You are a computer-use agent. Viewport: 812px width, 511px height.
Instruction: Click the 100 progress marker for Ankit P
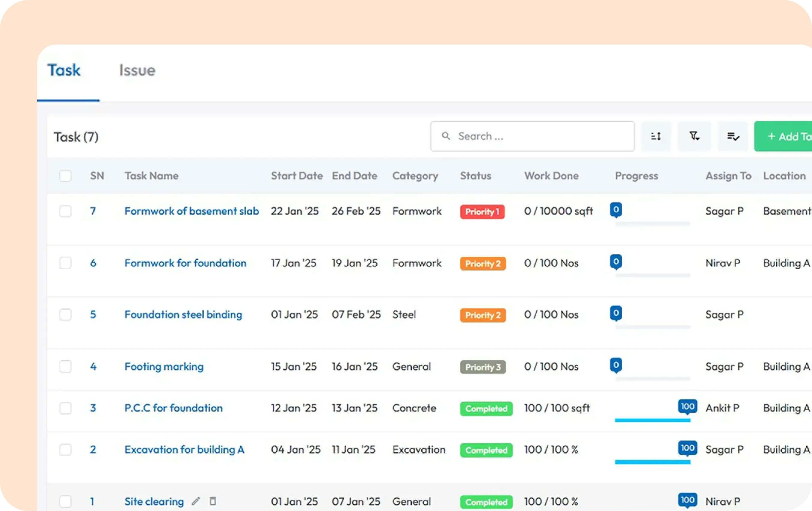(688, 407)
